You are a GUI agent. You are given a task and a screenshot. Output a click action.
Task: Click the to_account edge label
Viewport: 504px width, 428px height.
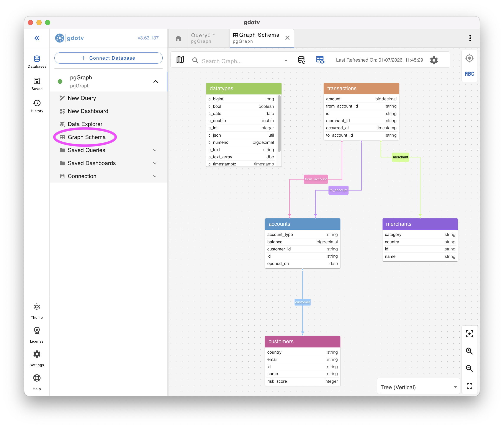[338, 190]
